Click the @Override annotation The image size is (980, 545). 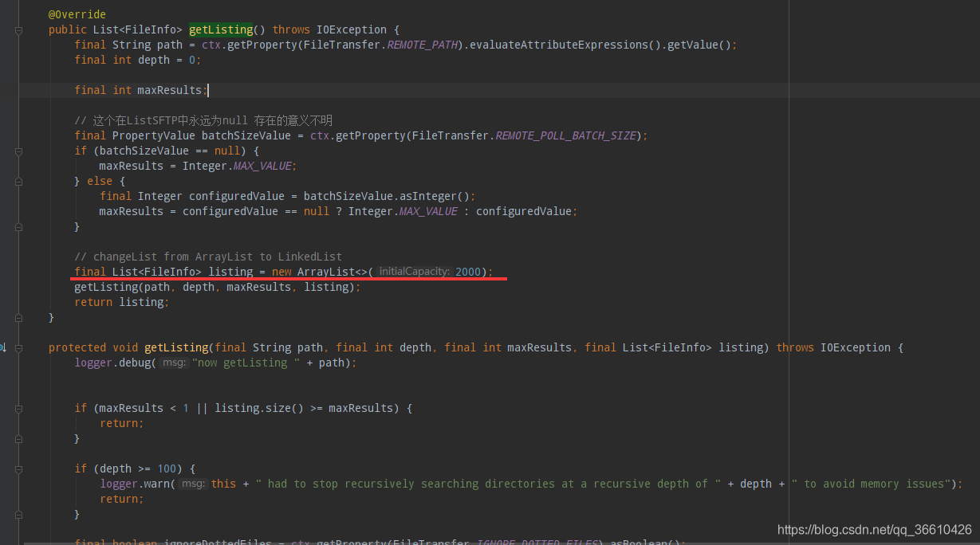click(x=77, y=15)
